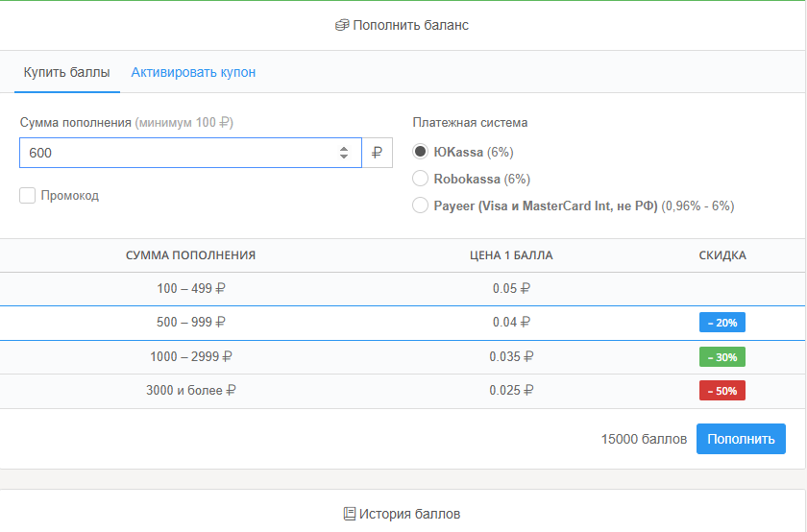Click the 15000 баллов total text

click(644, 439)
